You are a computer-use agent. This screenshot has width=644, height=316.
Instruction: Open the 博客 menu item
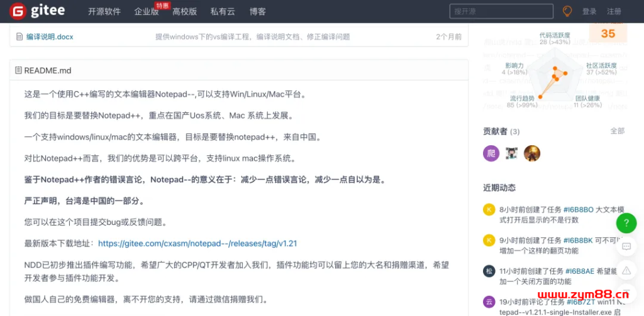coord(257,11)
